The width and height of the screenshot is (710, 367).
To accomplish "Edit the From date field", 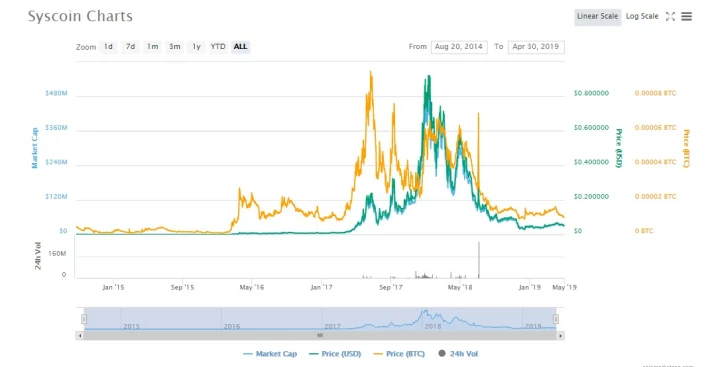I will (459, 47).
